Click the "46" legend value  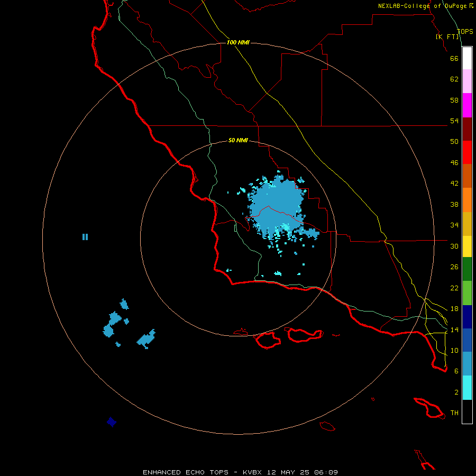tap(454, 163)
